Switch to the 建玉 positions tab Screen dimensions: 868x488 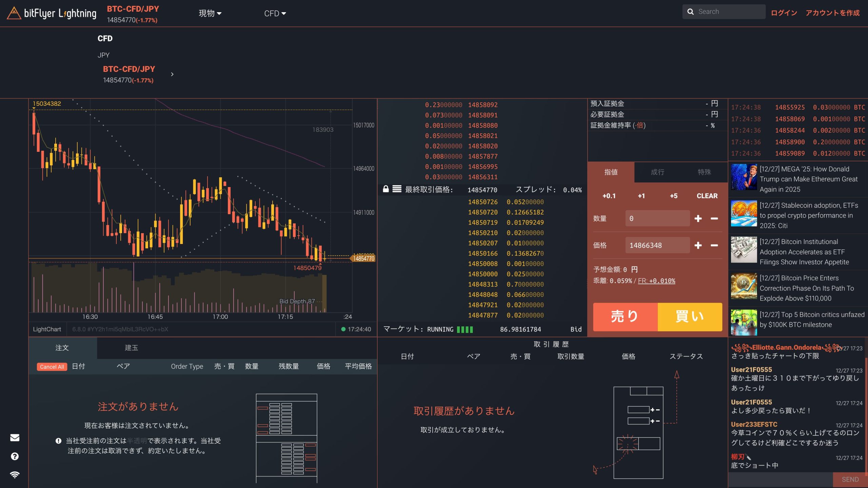131,348
